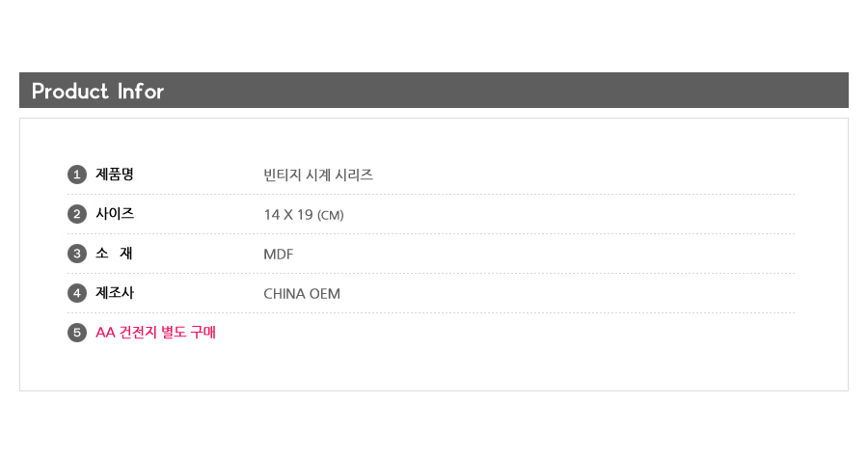Click the product name 빈티지 시계 시리즈

pyautogui.click(x=318, y=175)
